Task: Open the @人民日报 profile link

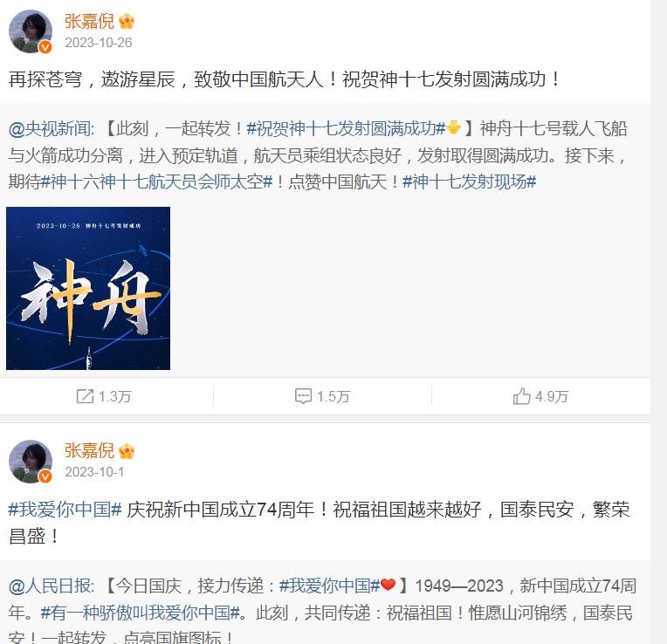Action: pyautogui.click(x=51, y=586)
